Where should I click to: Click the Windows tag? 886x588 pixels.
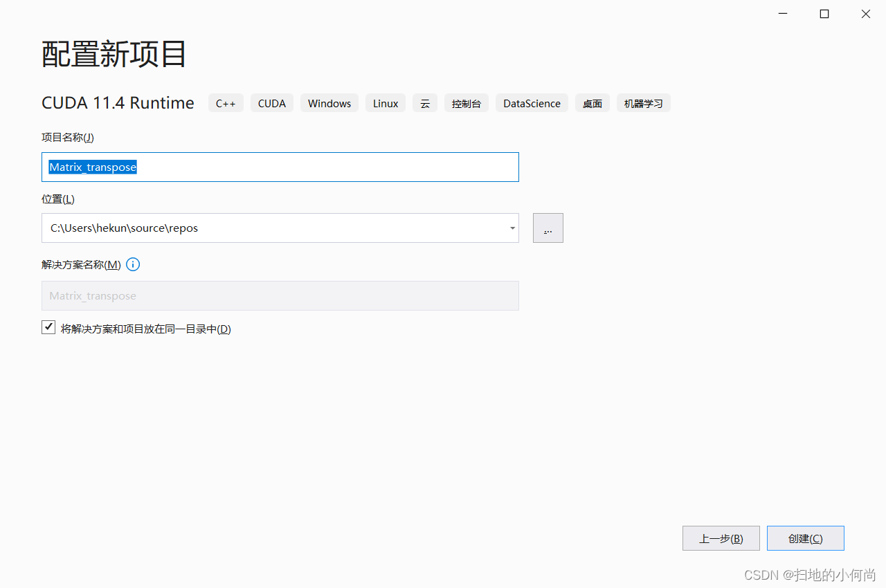click(329, 103)
